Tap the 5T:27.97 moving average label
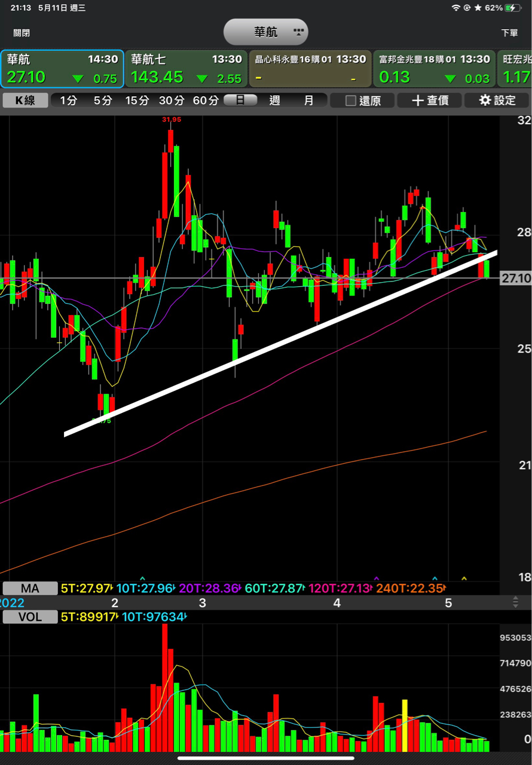The image size is (532, 765). [x=87, y=589]
